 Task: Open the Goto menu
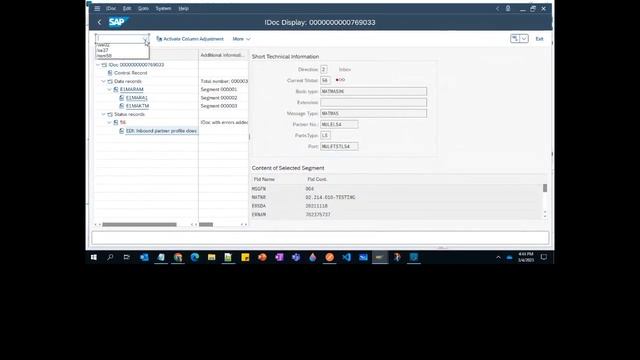click(143, 8)
